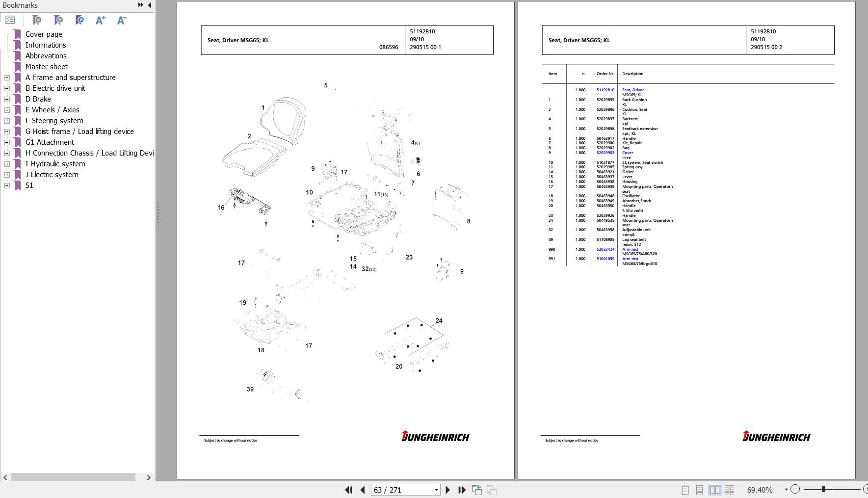Expand the H Connection Chassis bookmark
This screenshot has height=498, width=868.
point(7,153)
